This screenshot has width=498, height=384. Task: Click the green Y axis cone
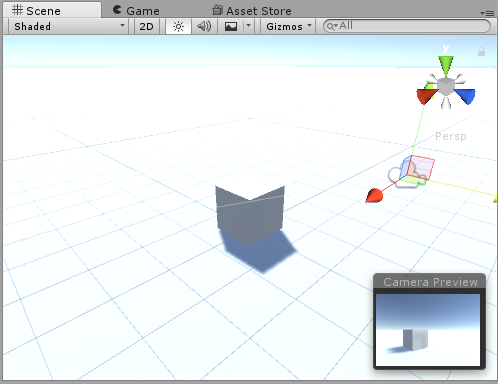446,65
